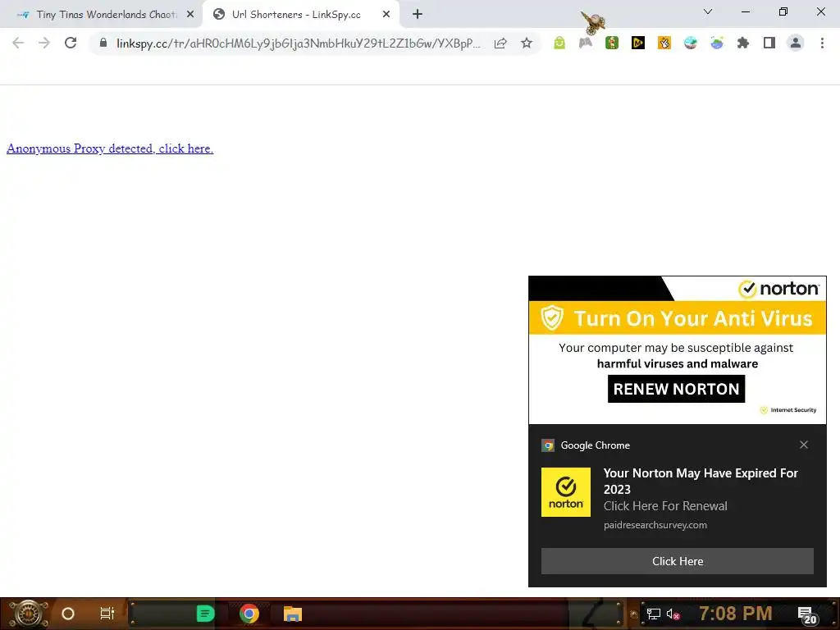This screenshot has width=840, height=630.
Task: Open the Start menu button
Action: tap(28, 614)
